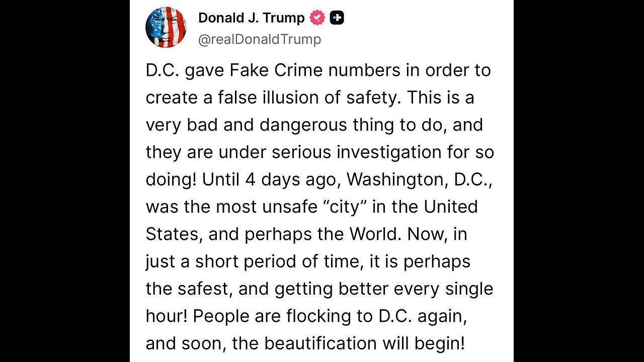Click the @realDonaldTrump handle
This screenshot has width=644, height=362.
point(260,39)
